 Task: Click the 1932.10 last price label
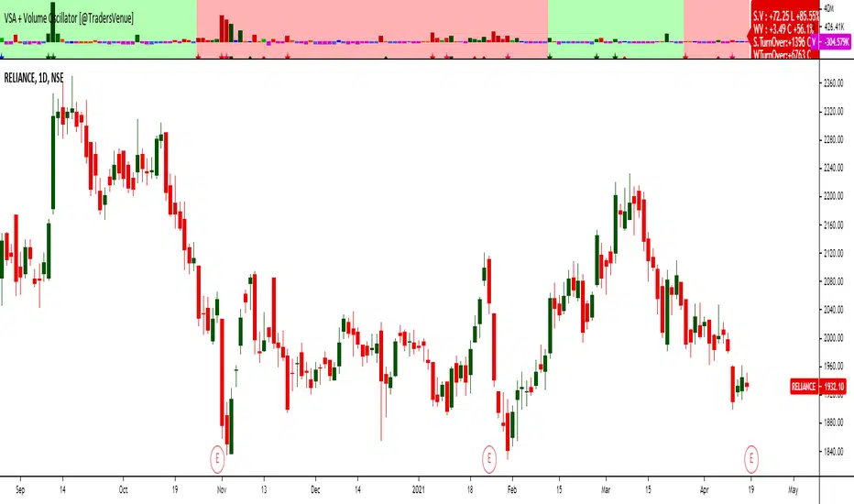833,387
